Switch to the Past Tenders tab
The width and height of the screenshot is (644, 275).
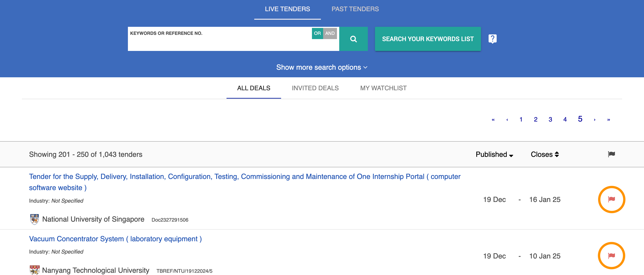click(355, 9)
